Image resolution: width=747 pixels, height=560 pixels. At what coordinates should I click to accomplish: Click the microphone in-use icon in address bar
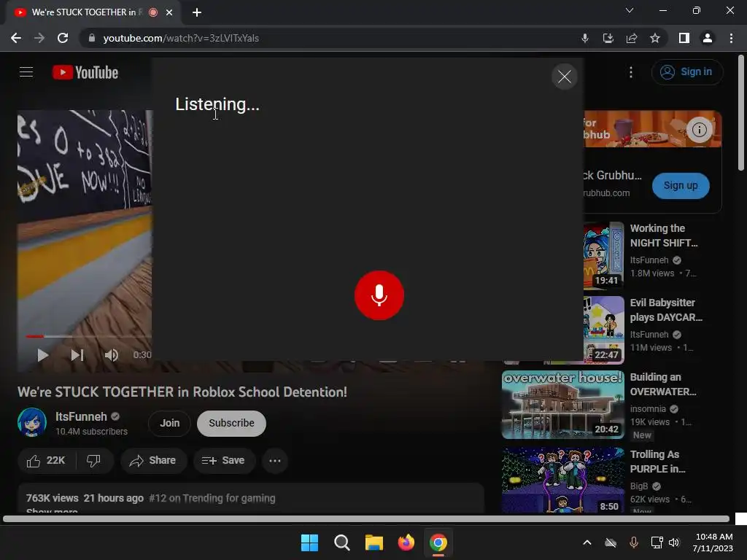tap(585, 38)
